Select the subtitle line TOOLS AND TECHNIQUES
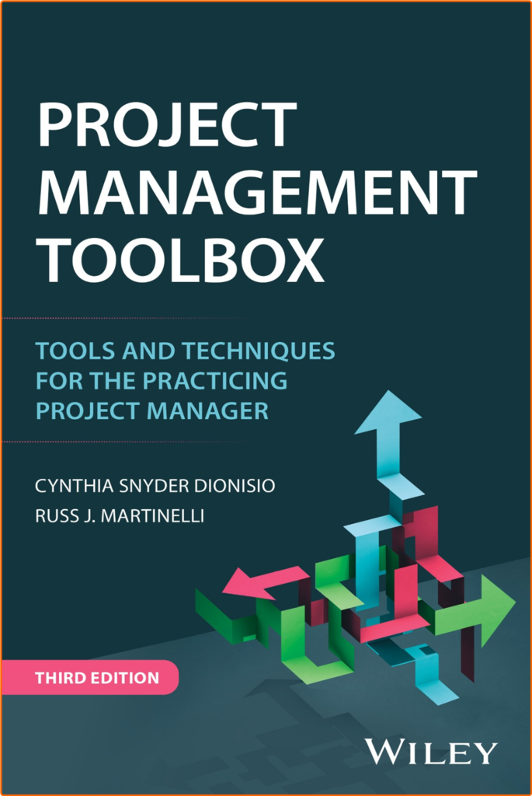This screenshot has width=532, height=796. pos(185,351)
